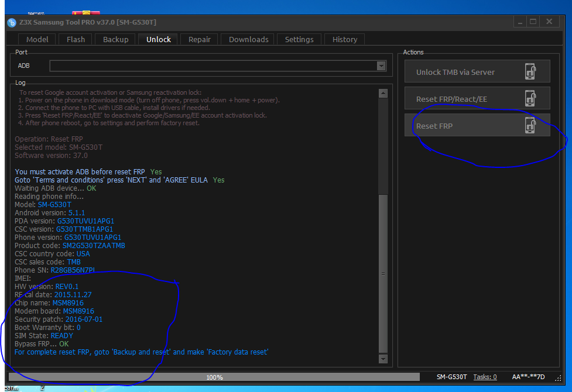Click Android version 5.1.1 value
This screenshot has width=572, height=392.
[77, 213]
